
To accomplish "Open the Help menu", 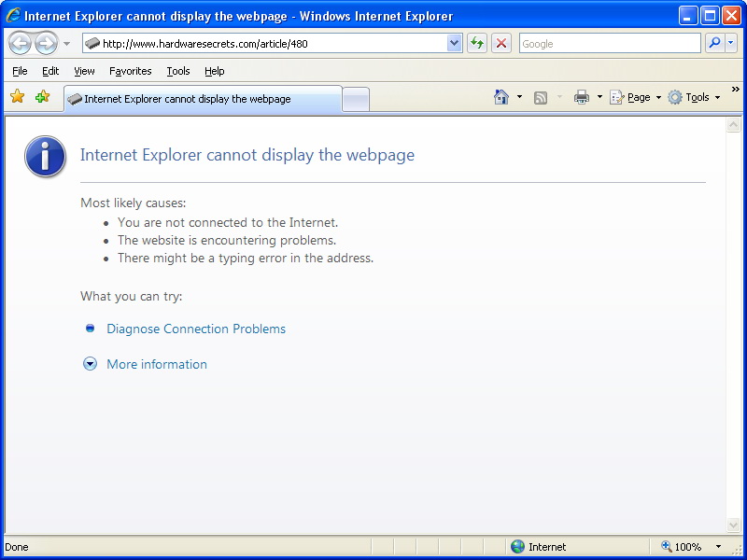I will click(x=215, y=71).
